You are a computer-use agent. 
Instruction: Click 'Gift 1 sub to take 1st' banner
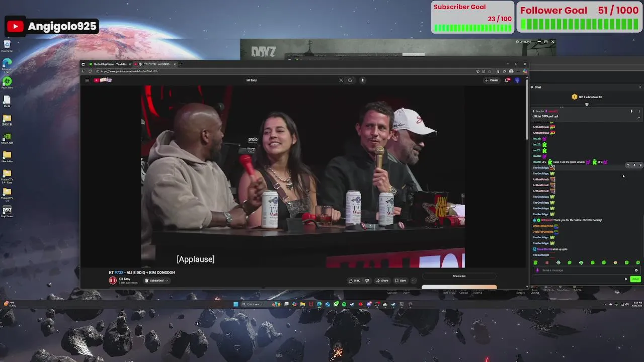(x=587, y=97)
